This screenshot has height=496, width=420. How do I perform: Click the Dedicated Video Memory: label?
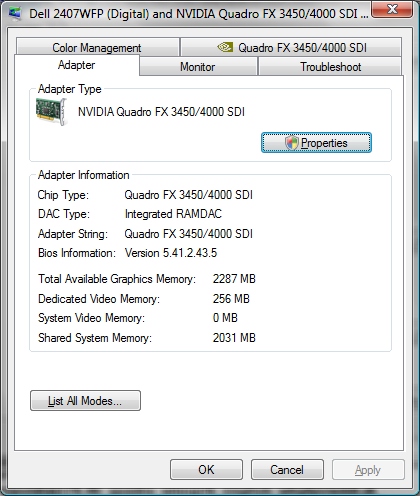tap(99, 299)
